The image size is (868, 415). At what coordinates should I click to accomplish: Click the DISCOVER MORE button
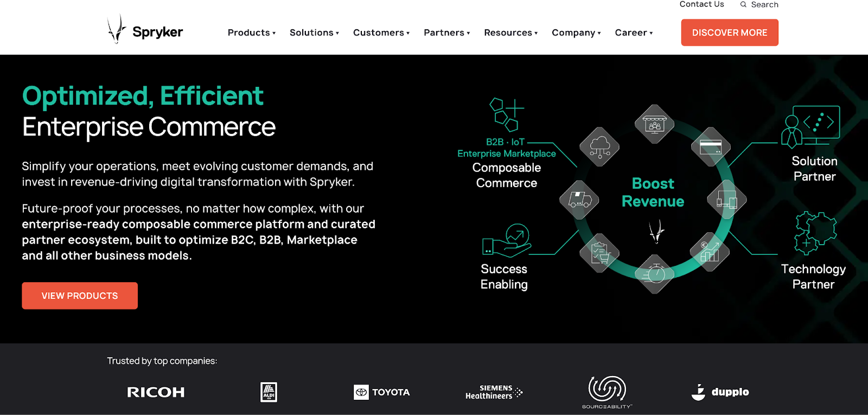click(x=730, y=33)
